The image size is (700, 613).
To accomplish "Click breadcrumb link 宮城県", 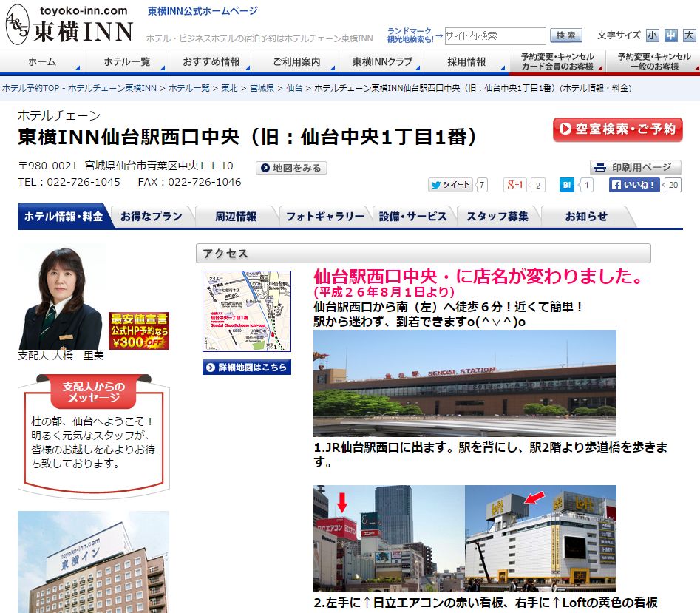I will point(262,88).
